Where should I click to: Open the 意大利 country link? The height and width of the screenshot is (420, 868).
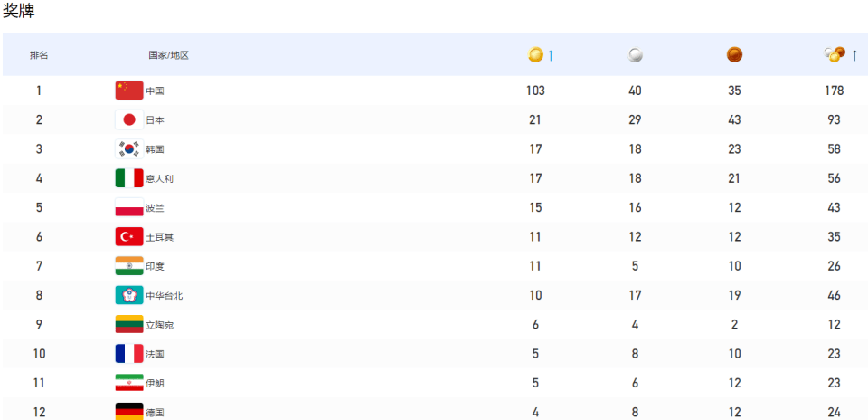click(159, 179)
